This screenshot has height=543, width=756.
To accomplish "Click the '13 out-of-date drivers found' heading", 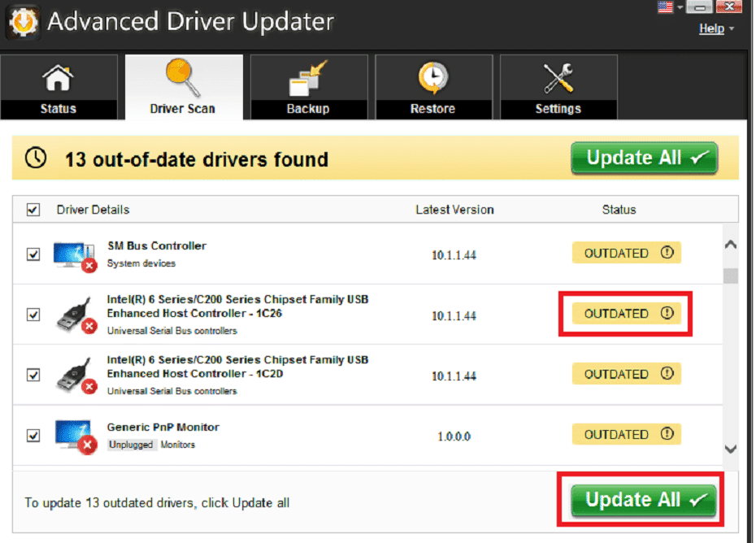I will click(197, 159).
